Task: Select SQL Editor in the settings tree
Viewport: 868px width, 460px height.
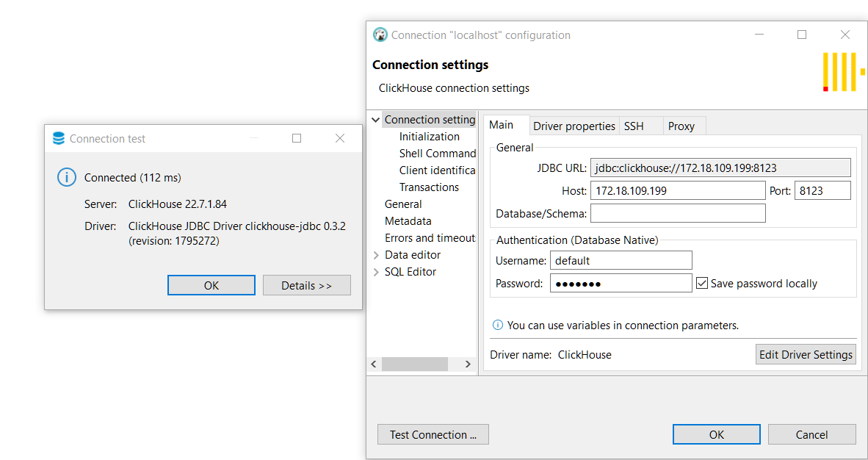Action: point(411,272)
